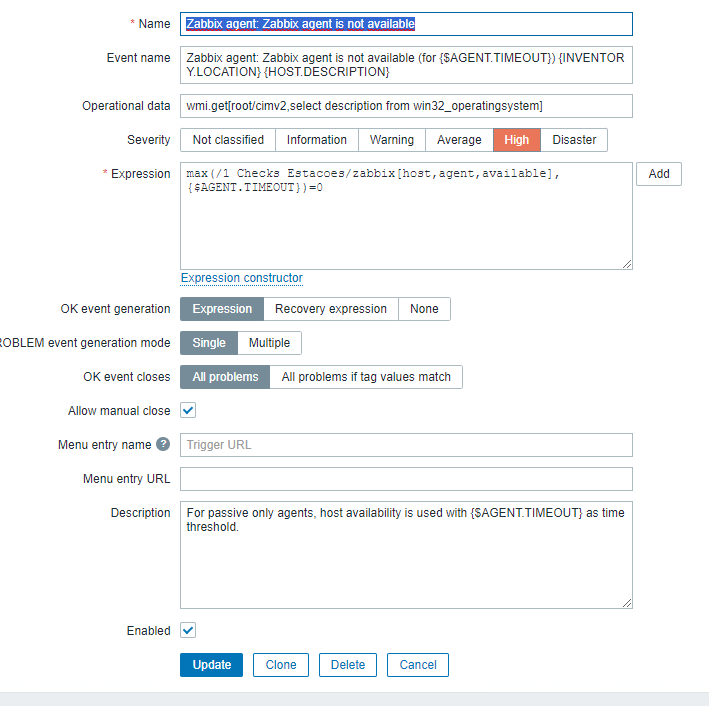Grab the Description text area resize handle

[x=627, y=603]
